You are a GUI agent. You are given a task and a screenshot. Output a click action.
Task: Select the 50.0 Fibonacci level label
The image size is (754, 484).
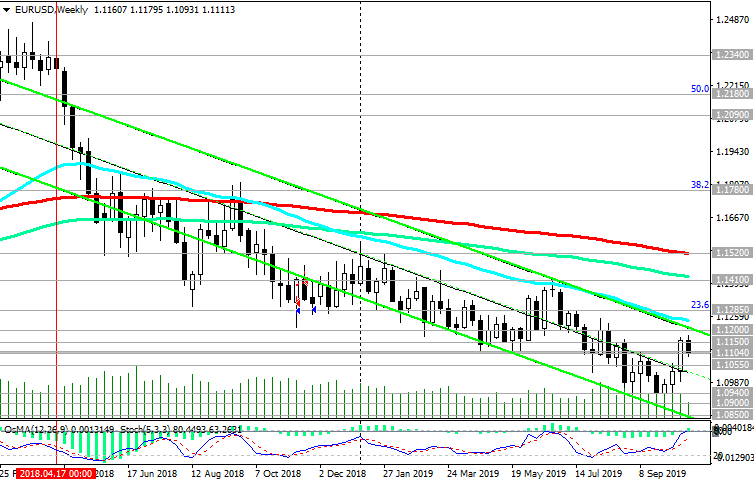[x=700, y=88]
